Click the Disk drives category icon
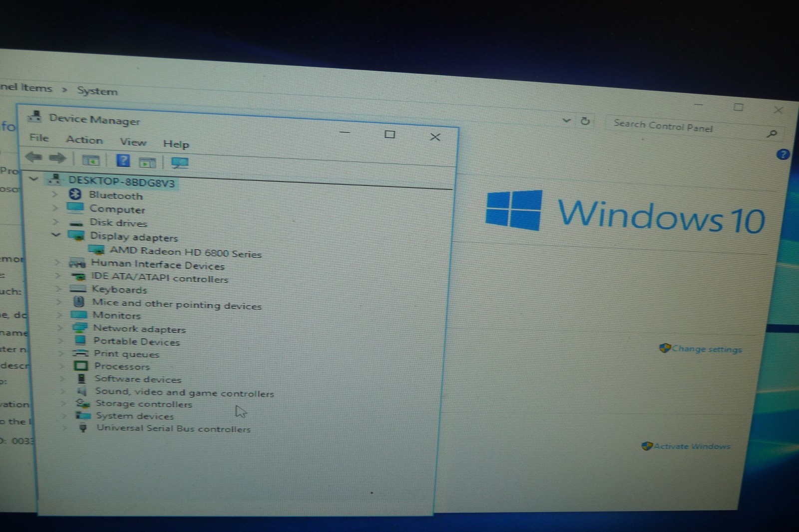799x532 pixels. 76,223
